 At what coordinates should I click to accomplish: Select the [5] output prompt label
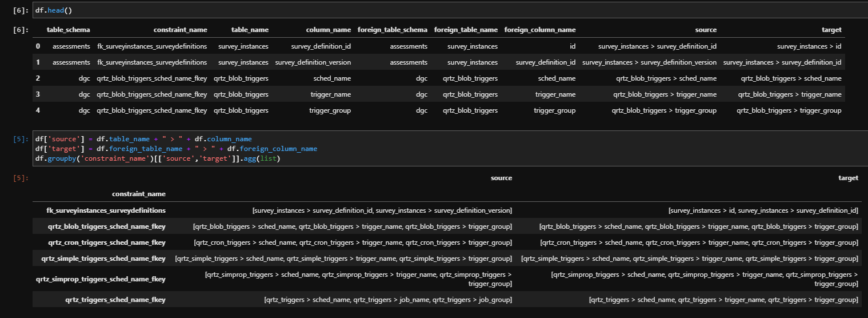coord(19,178)
